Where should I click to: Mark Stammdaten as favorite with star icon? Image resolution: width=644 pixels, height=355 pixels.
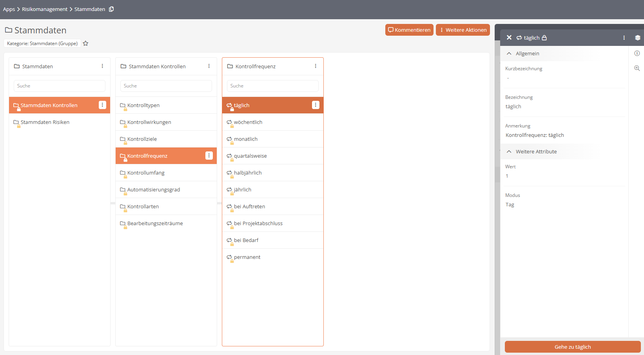click(x=85, y=44)
